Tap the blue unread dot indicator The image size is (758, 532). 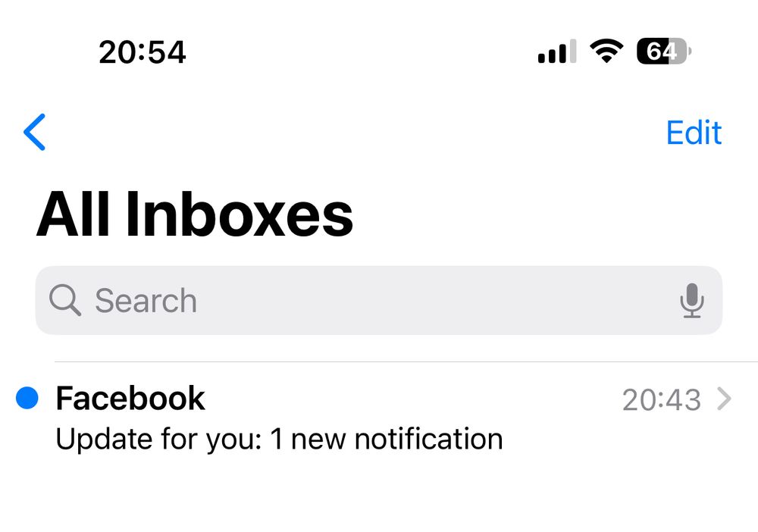27,398
